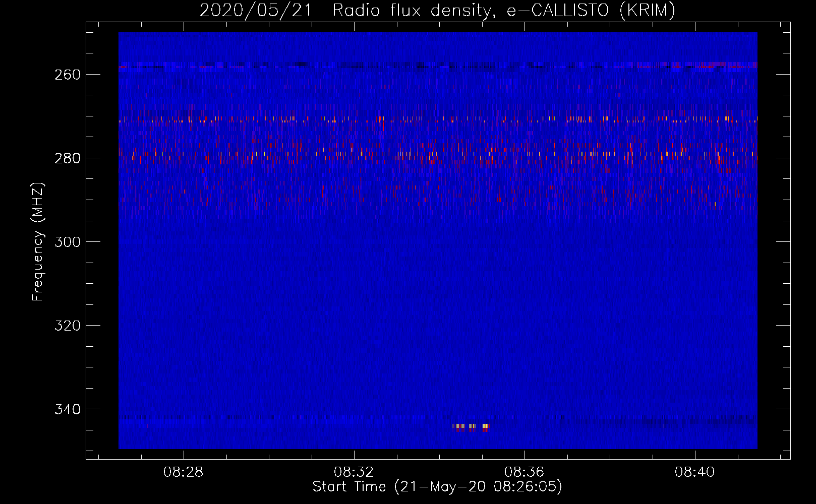Image resolution: width=816 pixels, height=504 pixels.
Task: Click the 320 frequency tick label
Action: point(67,326)
